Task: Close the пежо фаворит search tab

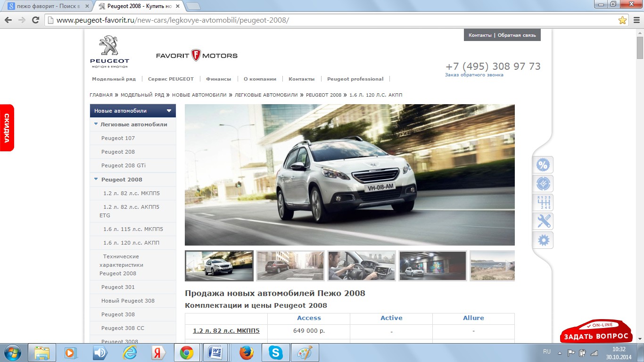Action: (86, 6)
